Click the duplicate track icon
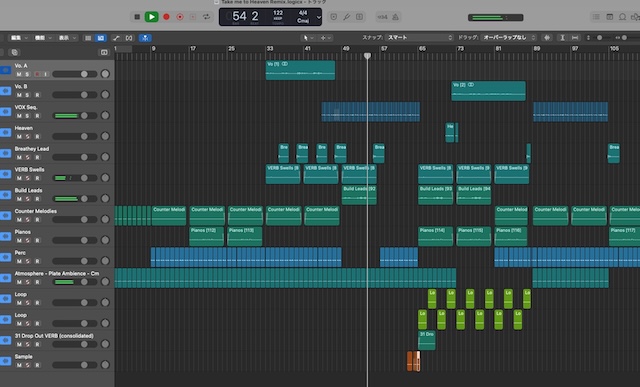 (15, 52)
